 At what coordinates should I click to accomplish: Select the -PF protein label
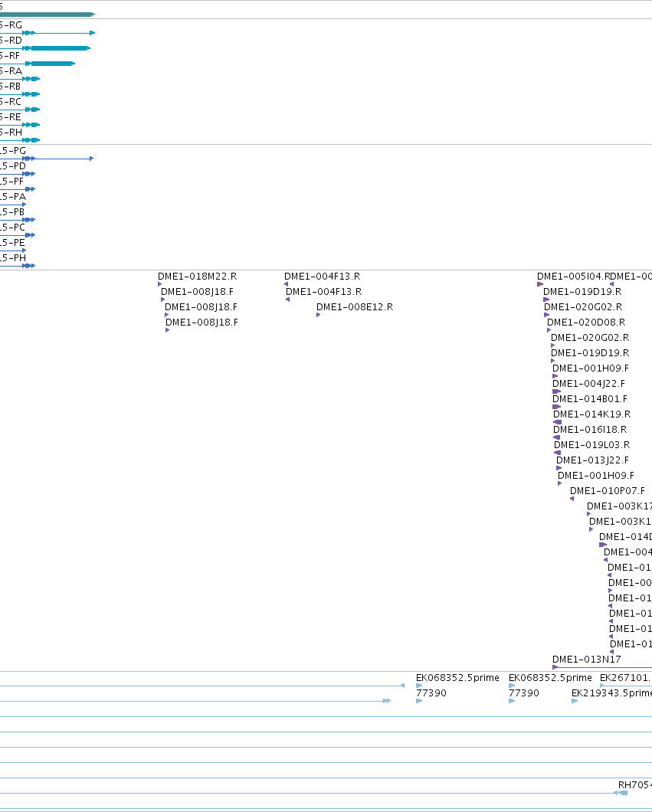12,182
